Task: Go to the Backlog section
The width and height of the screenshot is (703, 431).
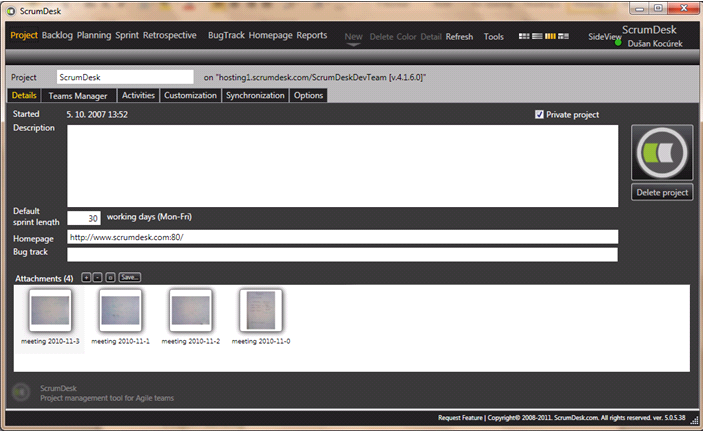Action: click(57, 35)
